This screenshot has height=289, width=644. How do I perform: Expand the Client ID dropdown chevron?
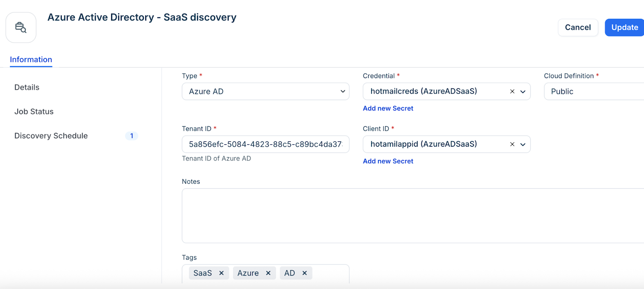coord(523,144)
